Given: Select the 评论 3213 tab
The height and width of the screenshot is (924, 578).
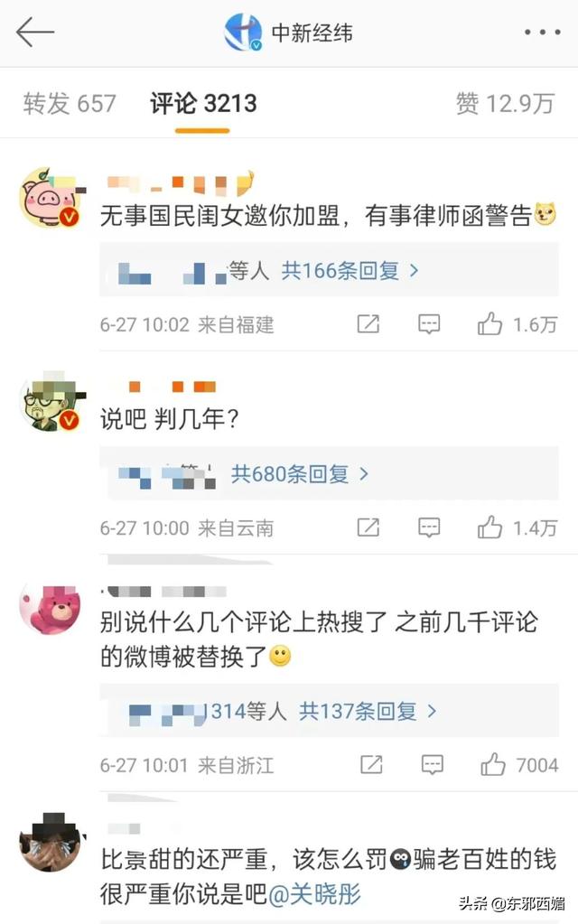Looking at the screenshot, I should click(x=203, y=104).
